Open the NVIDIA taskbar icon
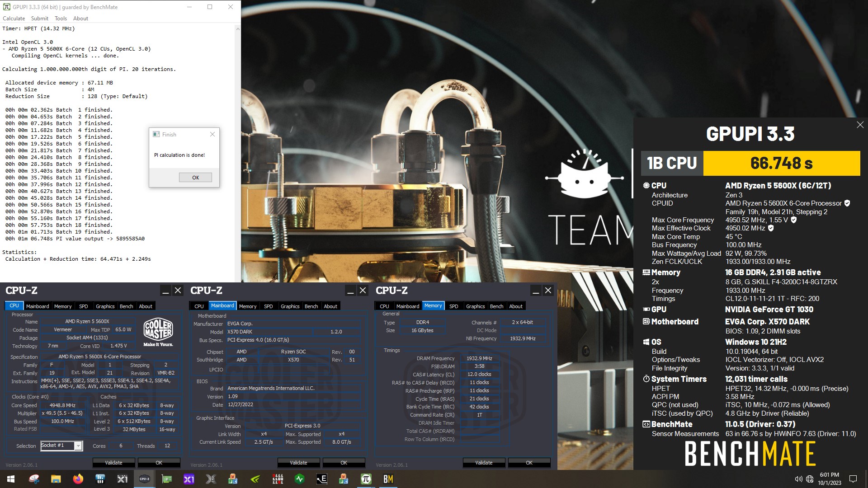The width and height of the screenshot is (868, 488). tap(255, 479)
